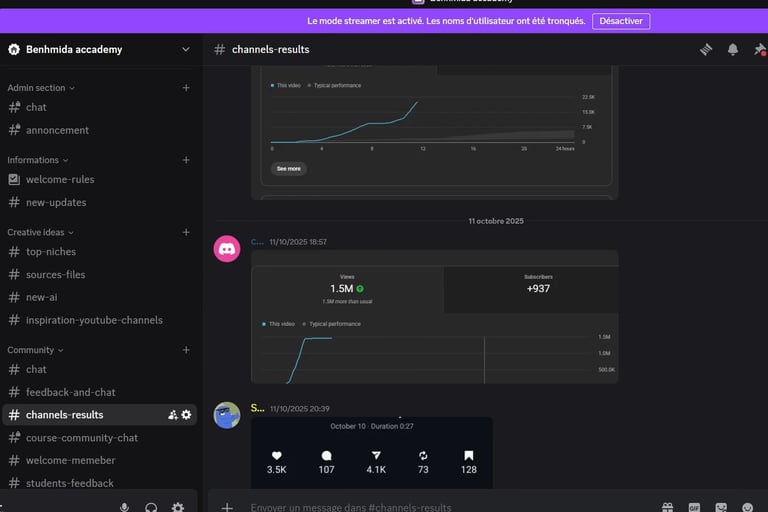Screen dimensions: 768x512
Task: Click the timestamp 11/10/2025 20:39
Action: point(300,409)
